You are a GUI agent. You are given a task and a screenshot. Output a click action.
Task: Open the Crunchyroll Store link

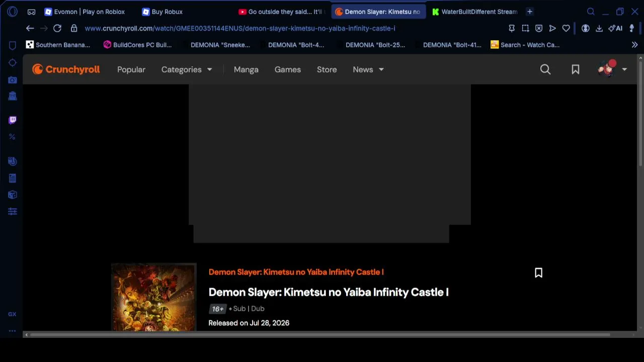coord(327,69)
